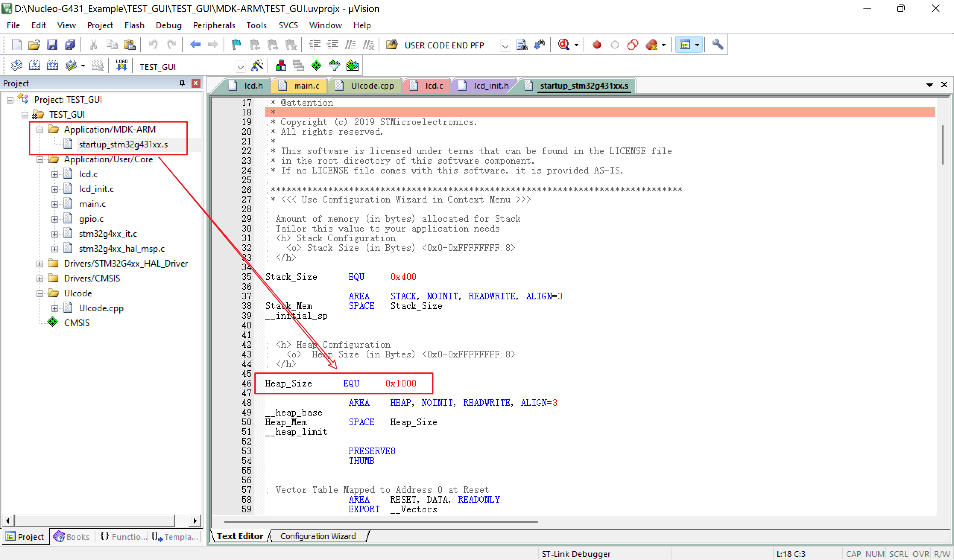Switch to UIcode.cpp editor tab
954x560 pixels.
click(365, 86)
